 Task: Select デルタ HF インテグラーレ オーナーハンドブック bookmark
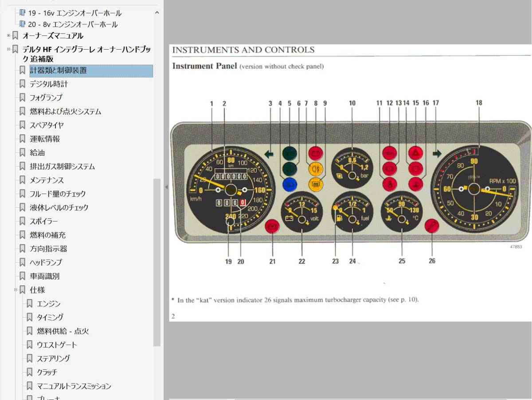tap(86, 54)
